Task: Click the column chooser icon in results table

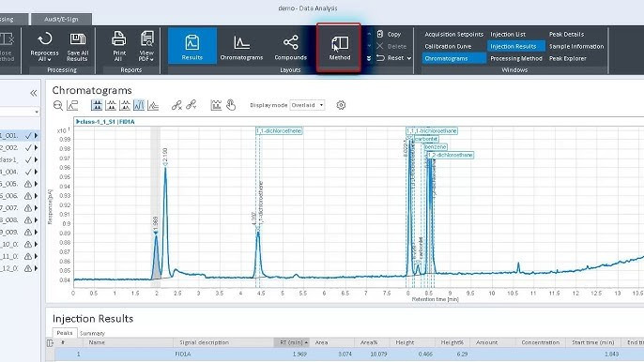Action: [x=50, y=342]
